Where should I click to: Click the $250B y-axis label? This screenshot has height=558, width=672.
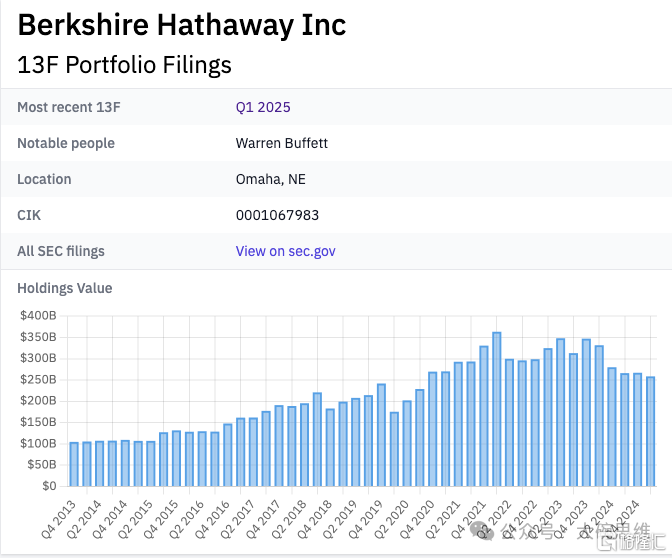(x=38, y=380)
